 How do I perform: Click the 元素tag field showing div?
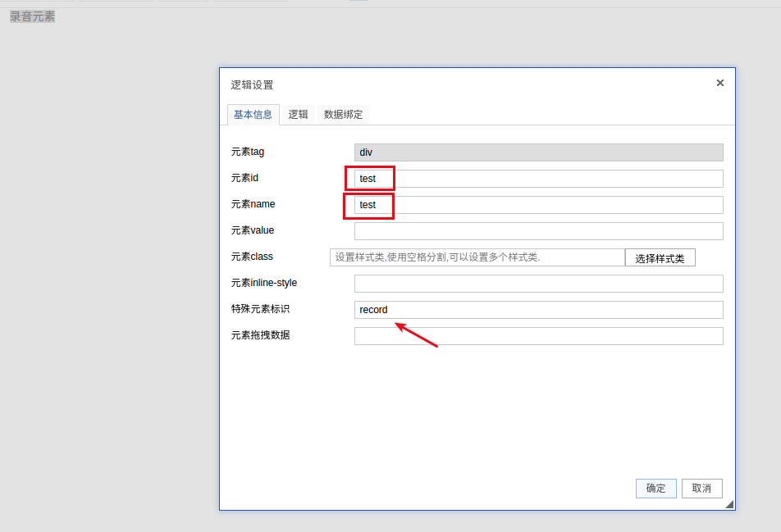[538, 152]
